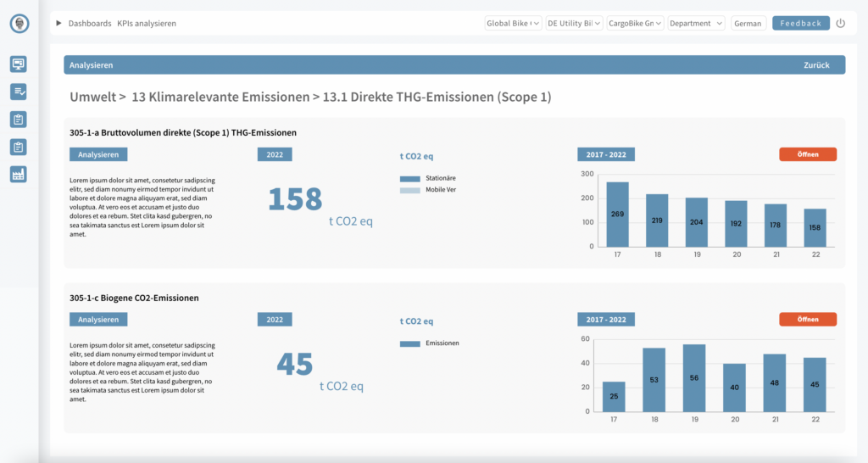
Task: Click the power logout icon
Action: (840, 23)
